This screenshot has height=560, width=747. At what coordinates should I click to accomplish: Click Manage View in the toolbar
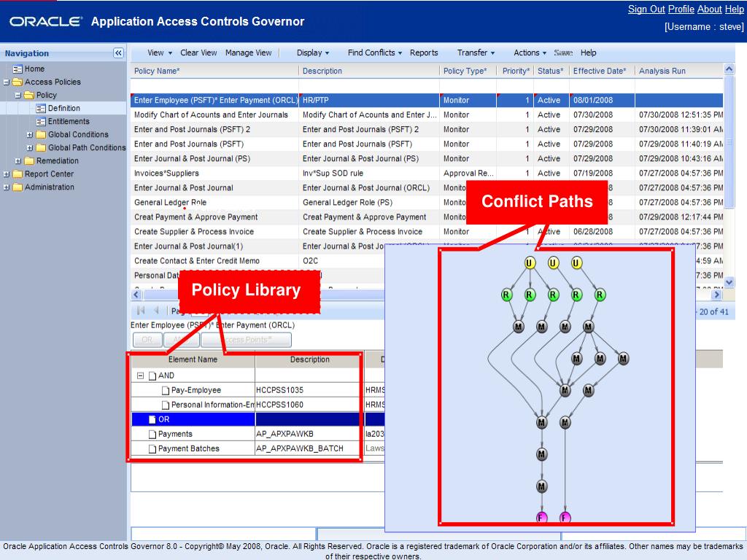[248, 52]
